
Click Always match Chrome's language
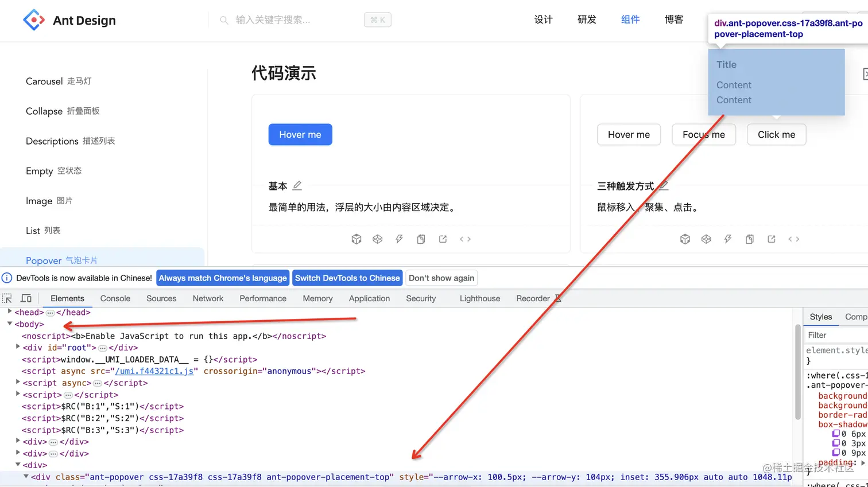[223, 278]
